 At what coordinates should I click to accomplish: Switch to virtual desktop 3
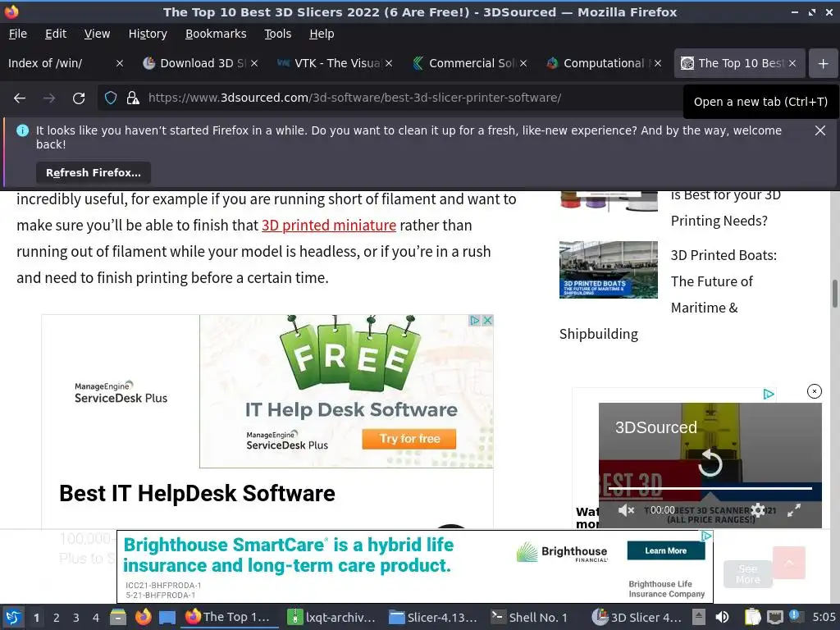[76, 618]
